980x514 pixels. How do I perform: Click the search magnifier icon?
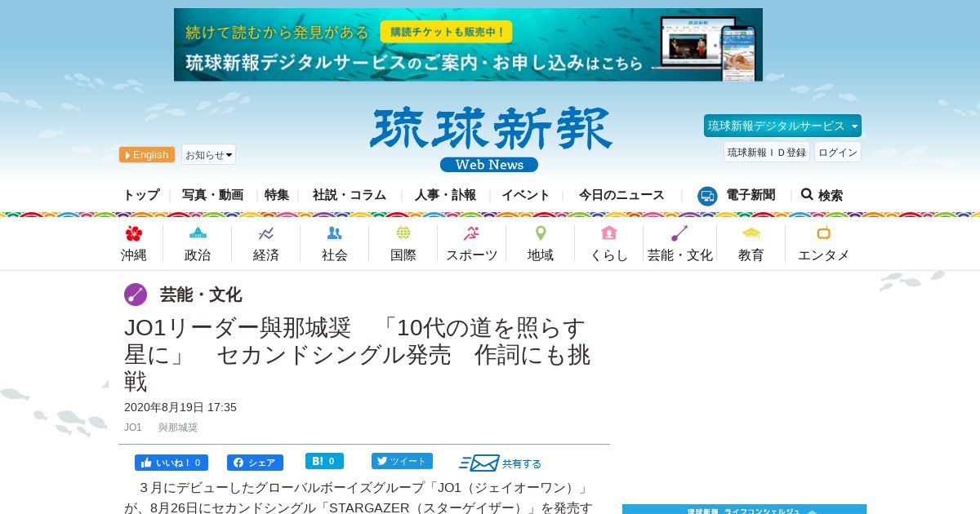point(807,194)
